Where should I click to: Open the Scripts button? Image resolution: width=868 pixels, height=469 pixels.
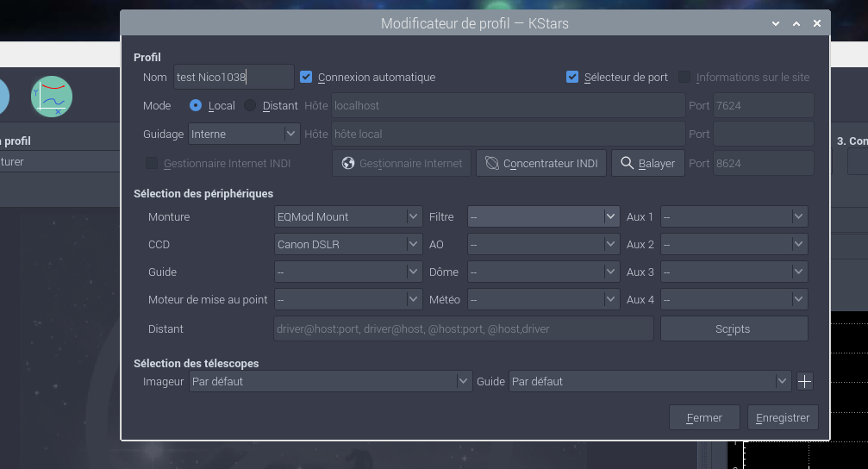[734, 328]
